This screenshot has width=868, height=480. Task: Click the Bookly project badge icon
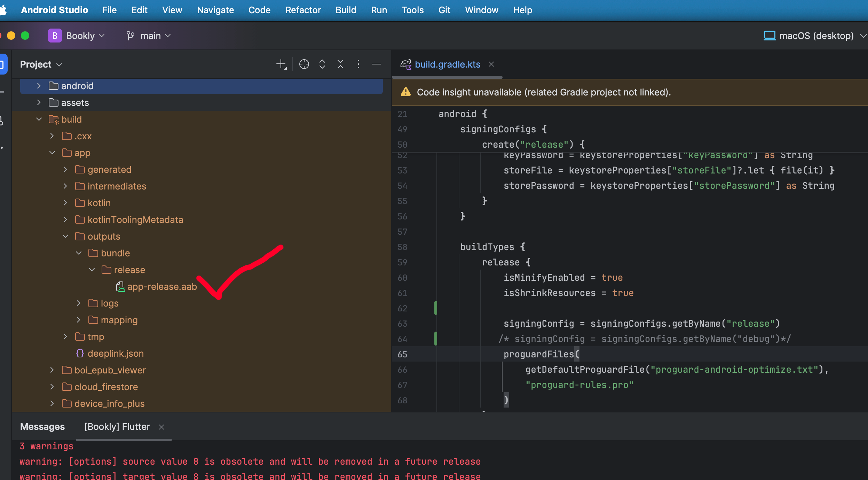pyautogui.click(x=55, y=36)
